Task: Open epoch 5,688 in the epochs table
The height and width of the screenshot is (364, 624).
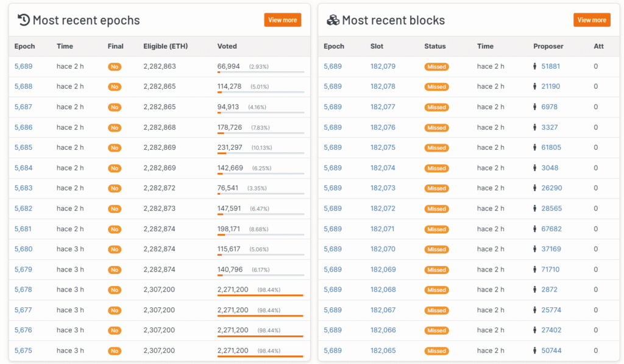Action: coord(24,86)
